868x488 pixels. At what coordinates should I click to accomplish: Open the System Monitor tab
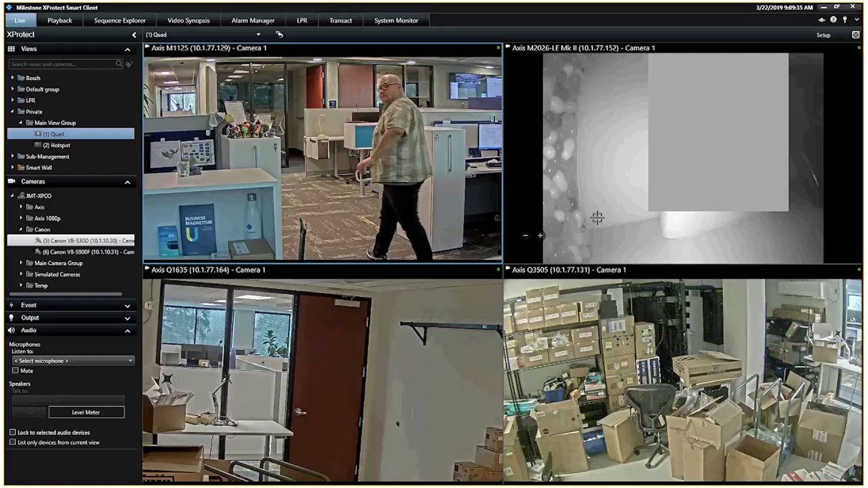click(396, 20)
